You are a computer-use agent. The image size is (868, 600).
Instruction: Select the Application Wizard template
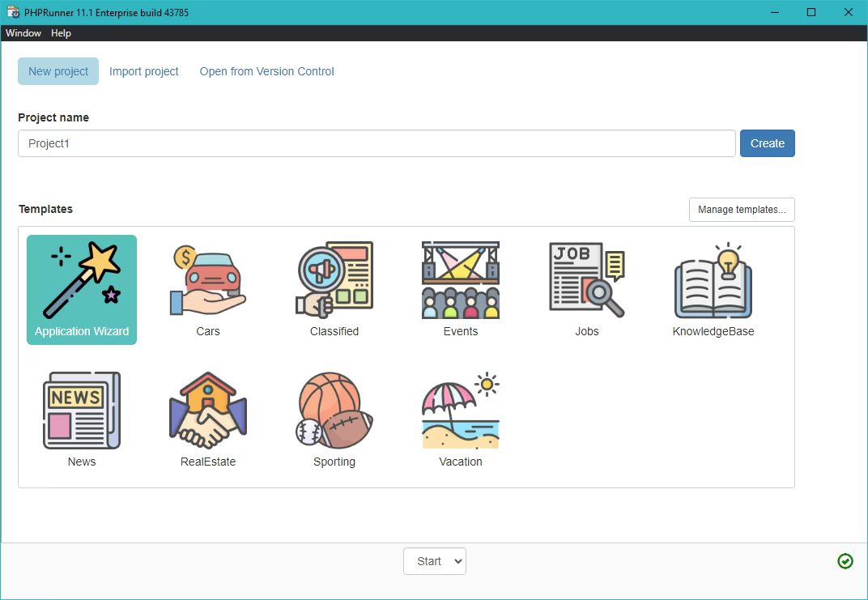(x=81, y=289)
